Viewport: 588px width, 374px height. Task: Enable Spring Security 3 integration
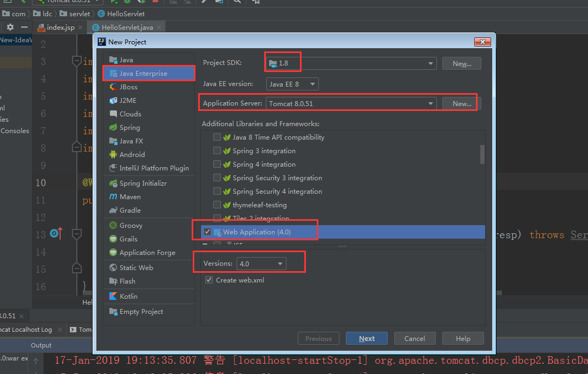tap(217, 177)
